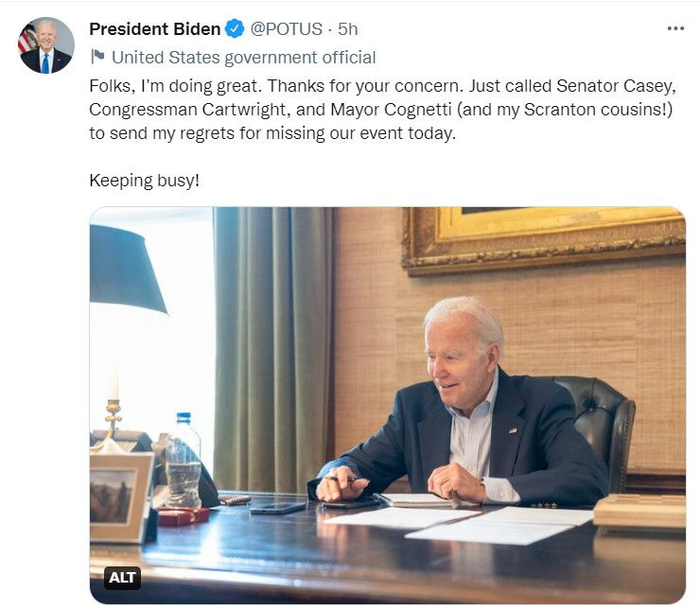Click the "President Biden" display name
Viewport: 700px width, 609px height.
(155, 29)
